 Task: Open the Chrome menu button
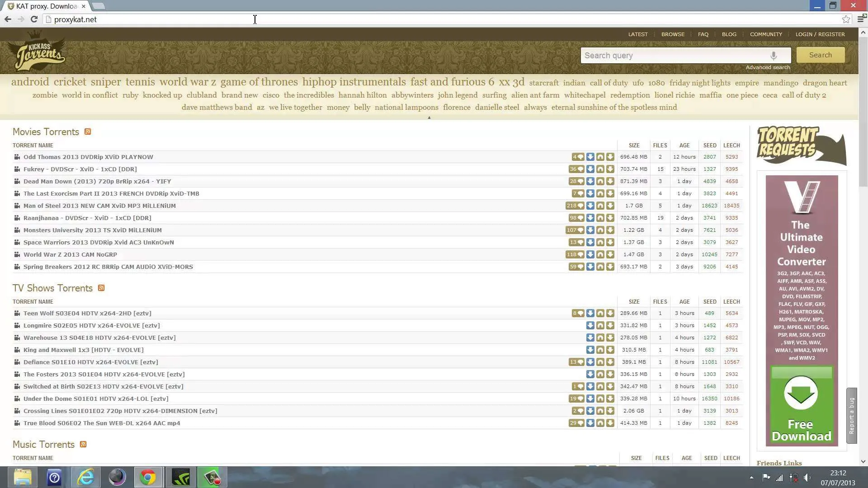(x=861, y=19)
